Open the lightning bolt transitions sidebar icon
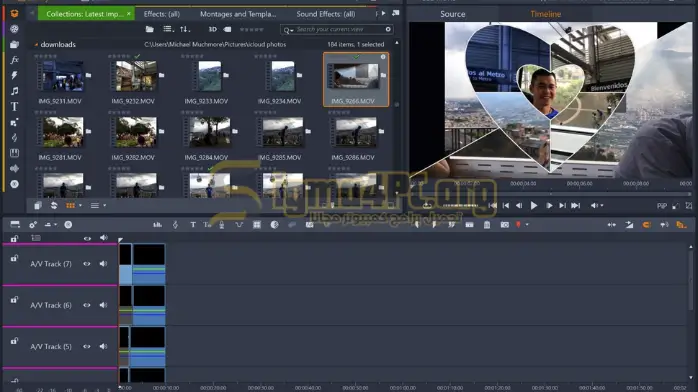Screen dimensions: 698x392 pyautogui.click(x=14, y=75)
